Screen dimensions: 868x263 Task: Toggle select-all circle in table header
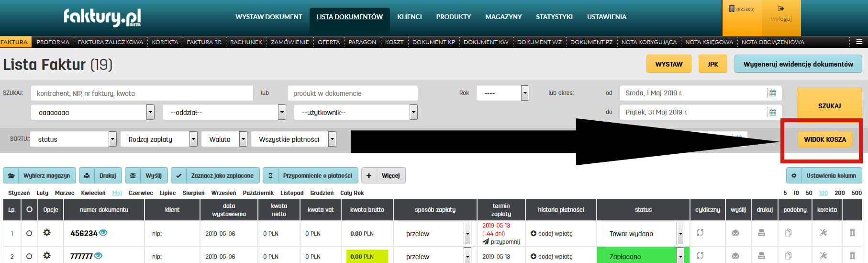pos(29,209)
